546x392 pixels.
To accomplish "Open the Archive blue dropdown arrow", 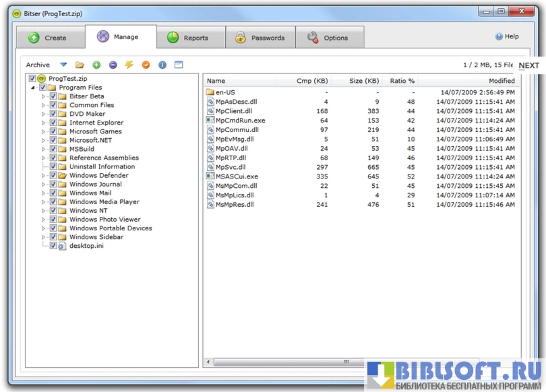I will (x=63, y=65).
